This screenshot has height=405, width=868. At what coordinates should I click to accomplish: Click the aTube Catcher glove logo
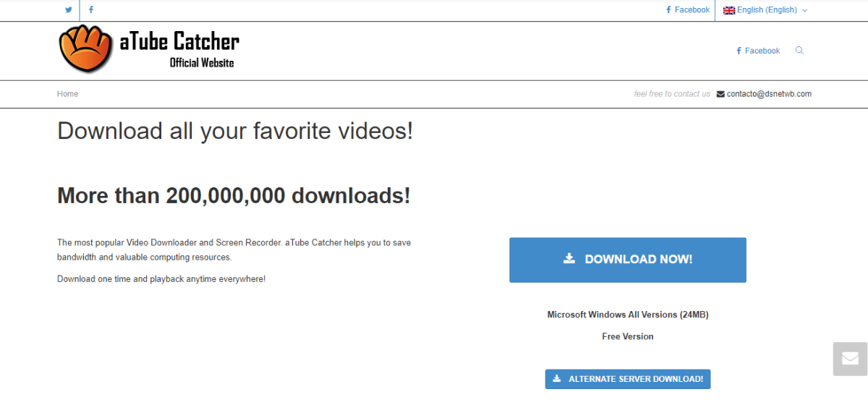click(85, 49)
